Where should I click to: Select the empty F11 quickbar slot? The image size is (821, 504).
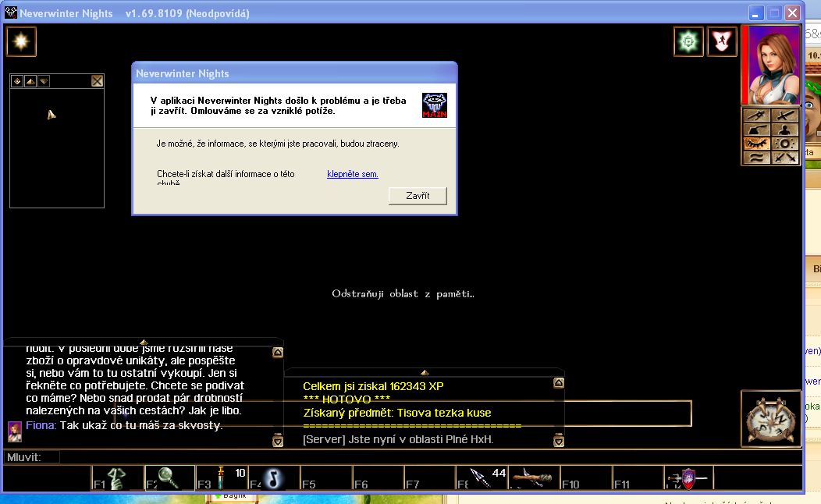(638, 477)
